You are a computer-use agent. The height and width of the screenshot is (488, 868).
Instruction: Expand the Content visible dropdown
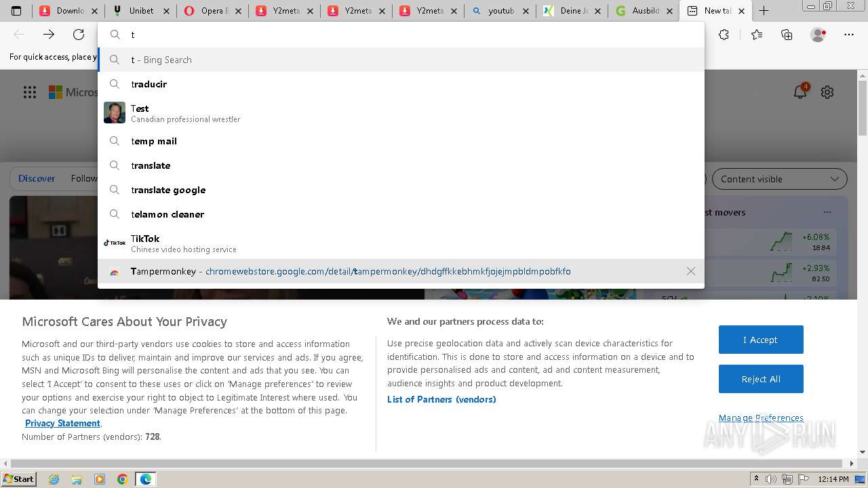coord(779,179)
